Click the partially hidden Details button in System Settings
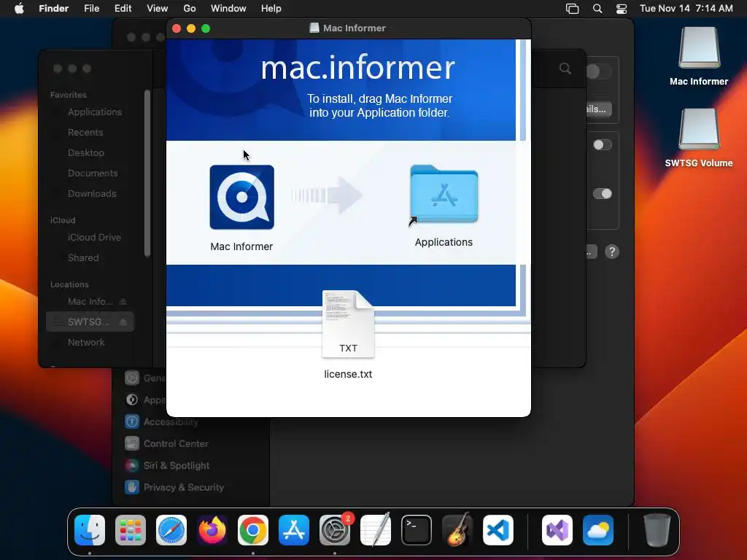 pyautogui.click(x=598, y=109)
